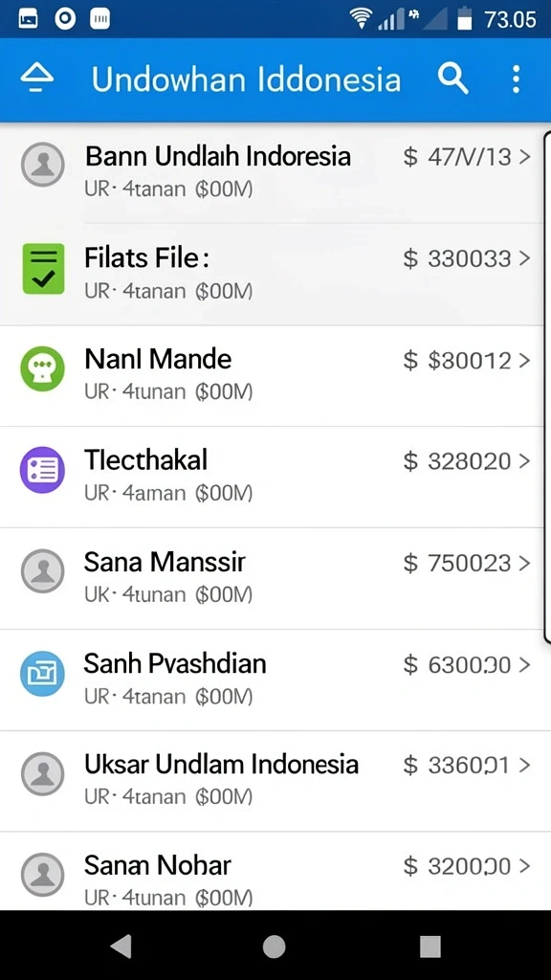Tap the Android home circle button

[x=275, y=947]
